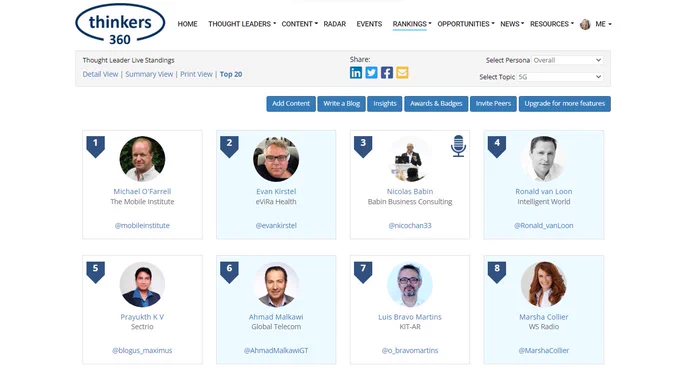The image size is (680, 380).
Task: Open the Select Persona dropdown
Action: (x=567, y=60)
